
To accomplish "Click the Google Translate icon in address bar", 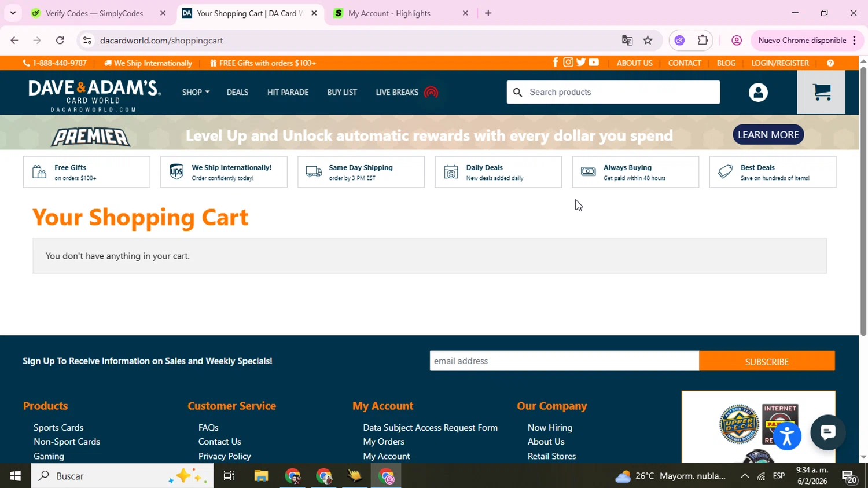I will click(627, 41).
